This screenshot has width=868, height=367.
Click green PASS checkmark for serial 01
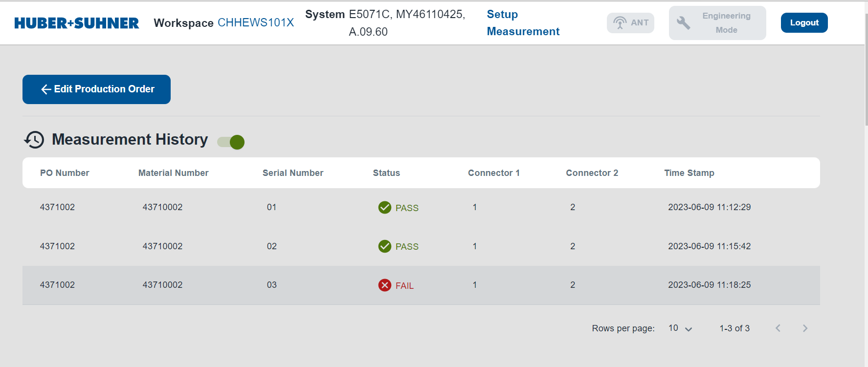pyautogui.click(x=385, y=208)
